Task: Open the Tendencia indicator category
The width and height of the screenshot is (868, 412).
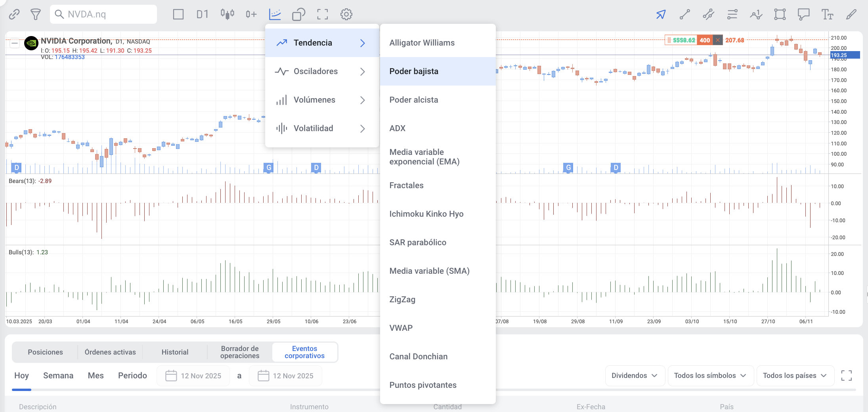Action: [322, 43]
